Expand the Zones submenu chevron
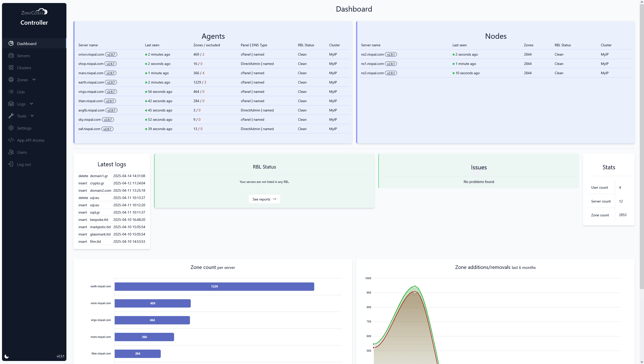The width and height of the screenshot is (644, 364). pyautogui.click(x=34, y=79)
